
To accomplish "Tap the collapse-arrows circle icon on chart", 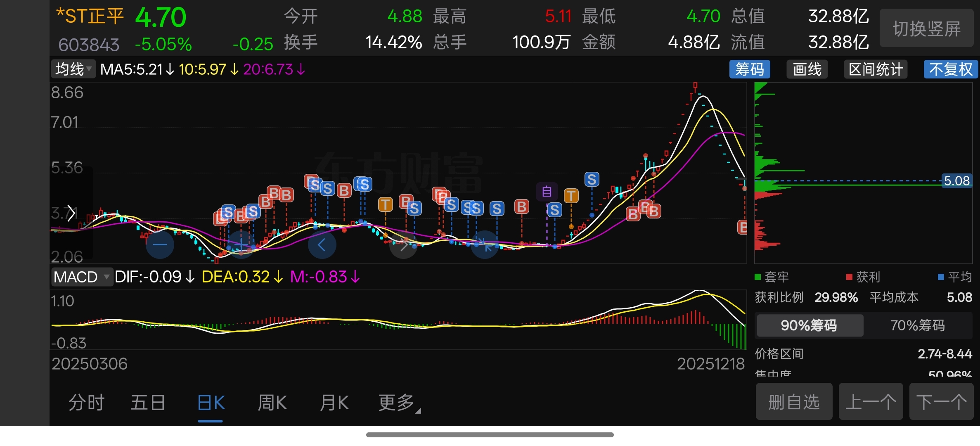I will pos(485,245).
